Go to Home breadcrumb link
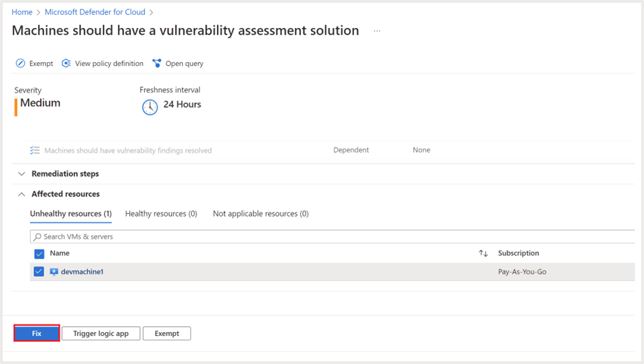 (22, 12)
